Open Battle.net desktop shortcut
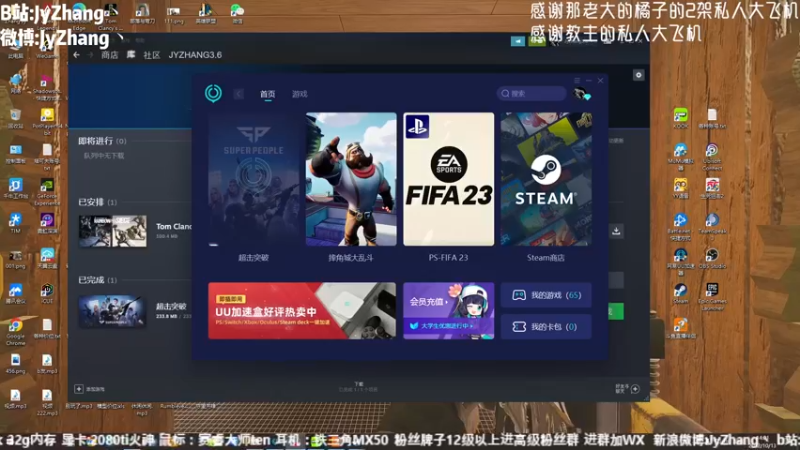Image resolution: width=800 pixels, height=450 pixels. [681, 227]
